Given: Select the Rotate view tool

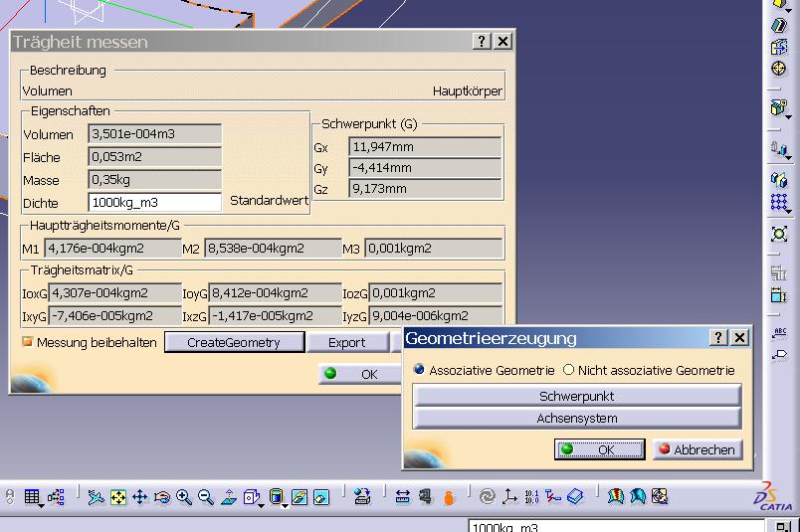Looking at the screenshot, I should tap(162, 497).
